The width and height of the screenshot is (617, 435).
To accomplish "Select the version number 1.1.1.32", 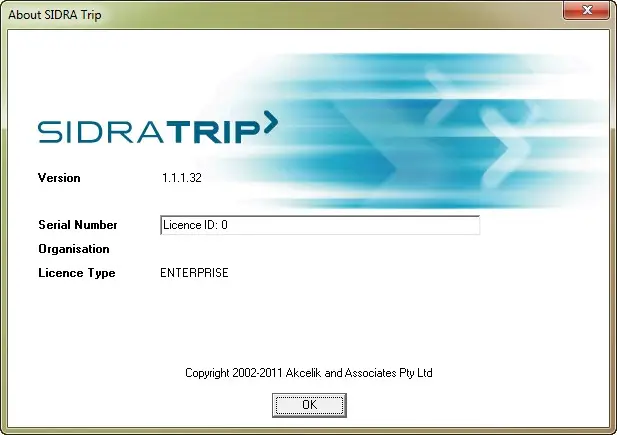I will coord(182,178).
